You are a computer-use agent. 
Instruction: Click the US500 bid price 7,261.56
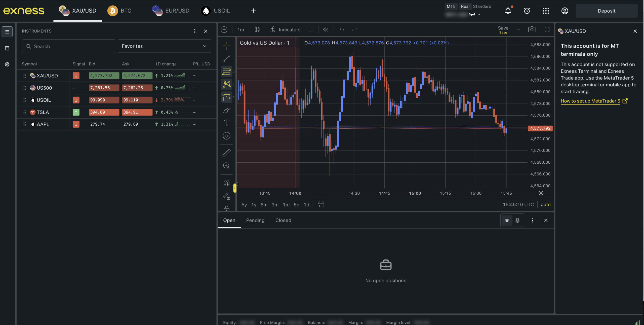click(x=104, y=88)
